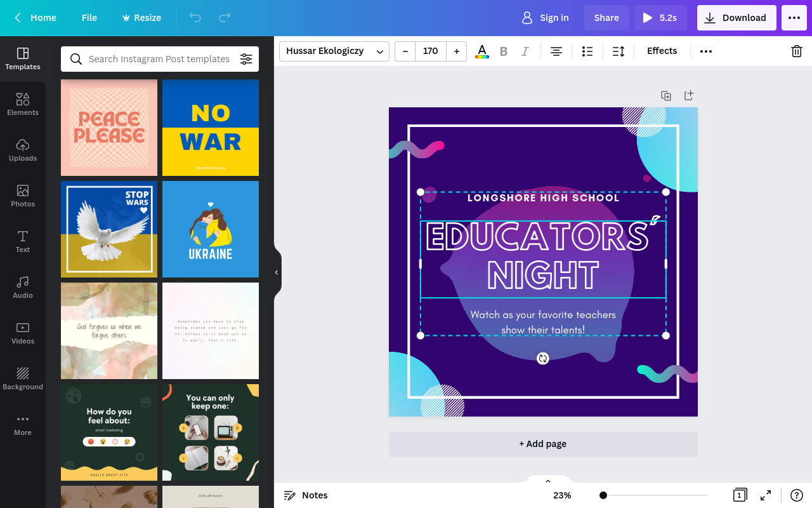Screen dimensions: 812x508
Task: Open toolbar more options menu
Action: [x=706, y=51]
